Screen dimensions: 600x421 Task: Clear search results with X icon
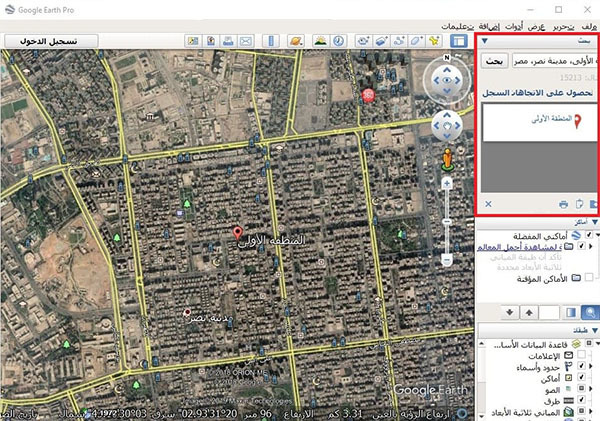point(488,204)
